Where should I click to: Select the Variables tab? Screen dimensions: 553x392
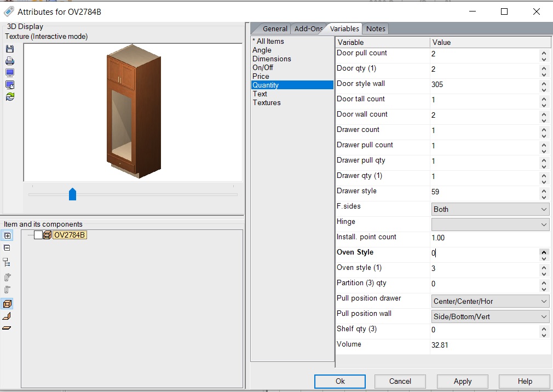click(x=344, y=28)
